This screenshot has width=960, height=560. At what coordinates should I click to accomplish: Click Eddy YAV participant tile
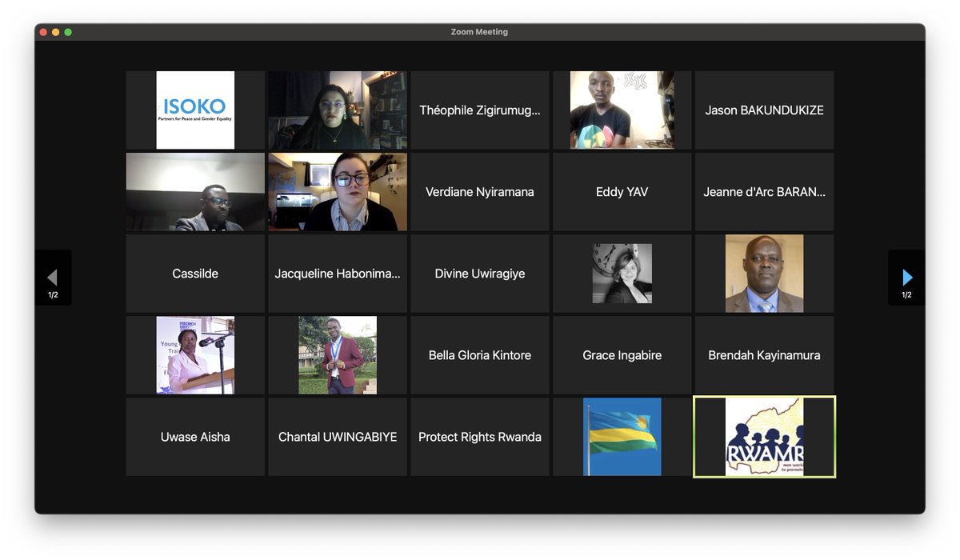pyautogui.click(x=622, y=192)
